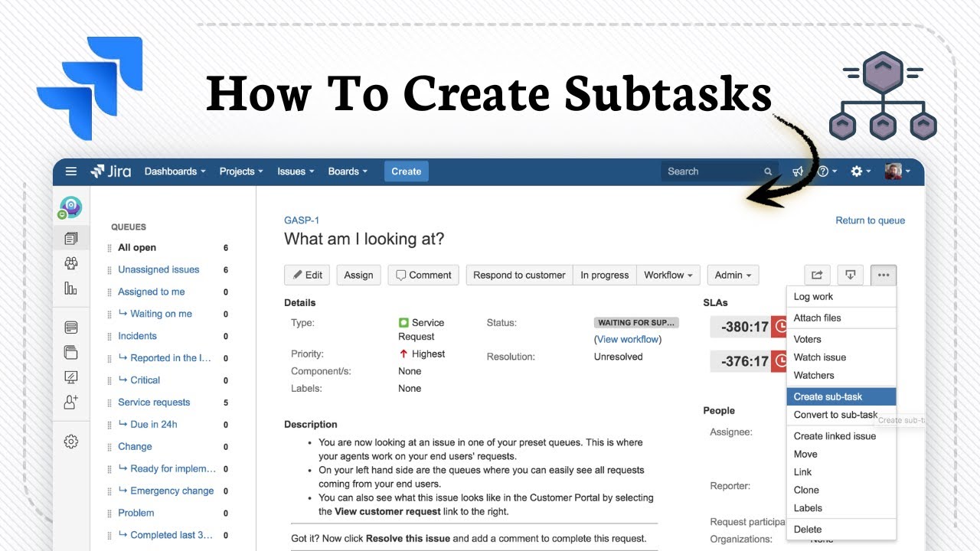This screenshot has height=551, width=980.
Task: Open the Service requests queue
Action: 154,402
